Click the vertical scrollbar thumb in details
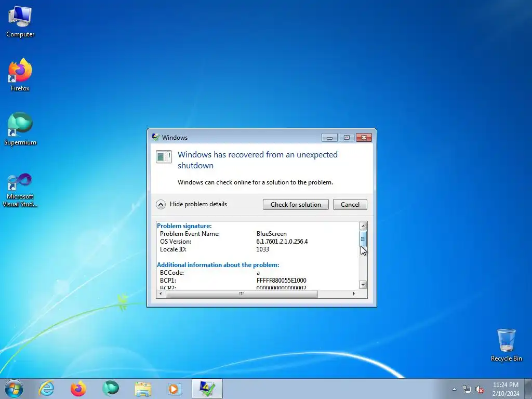The width and height of the screenshot is (532, 399). (x=363, y=239)
